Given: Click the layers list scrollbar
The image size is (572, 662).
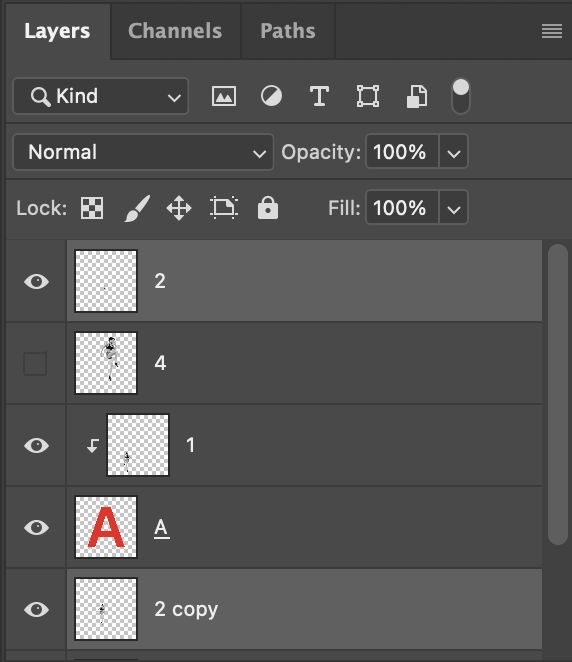Looking at the screenshot, I should [558, 394].
